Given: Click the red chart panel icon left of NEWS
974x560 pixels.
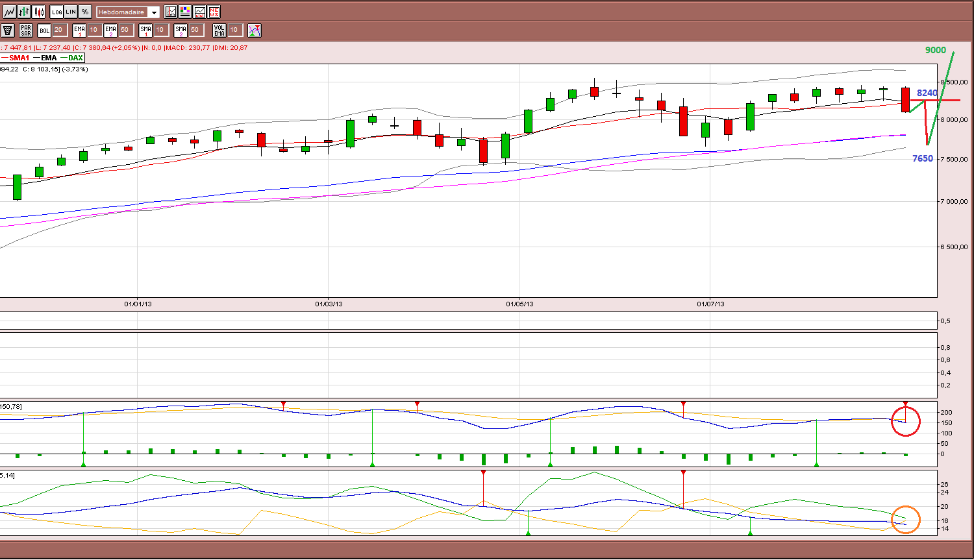Looking at the screenshot, I should [x=199, y=12].
